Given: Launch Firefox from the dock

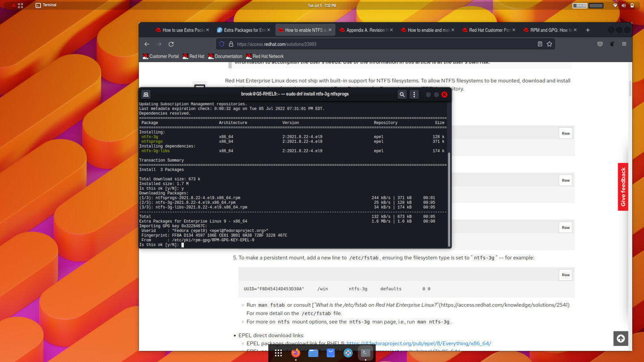Looking at the screenshot, I should 296,353.
